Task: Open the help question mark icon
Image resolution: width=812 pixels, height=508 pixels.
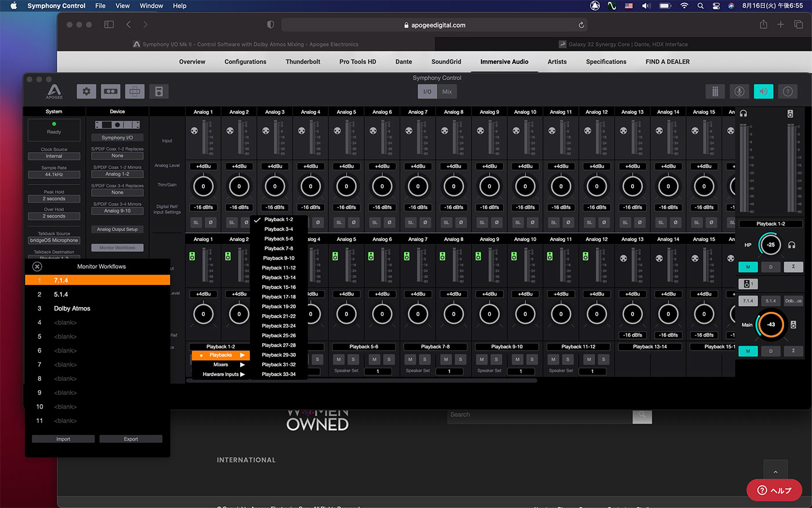Action: coord(787,91)
